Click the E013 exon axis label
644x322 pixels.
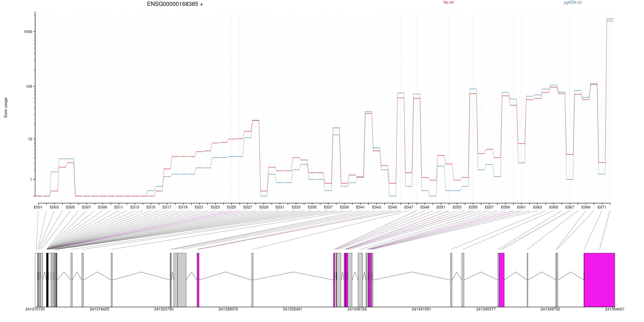tap(135, 207)
